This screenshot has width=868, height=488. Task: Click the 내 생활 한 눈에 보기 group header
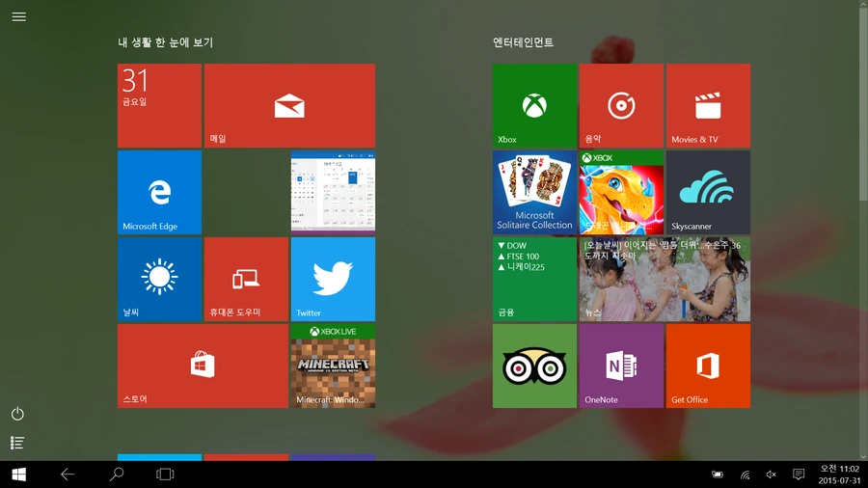click(x=166, y=42)
